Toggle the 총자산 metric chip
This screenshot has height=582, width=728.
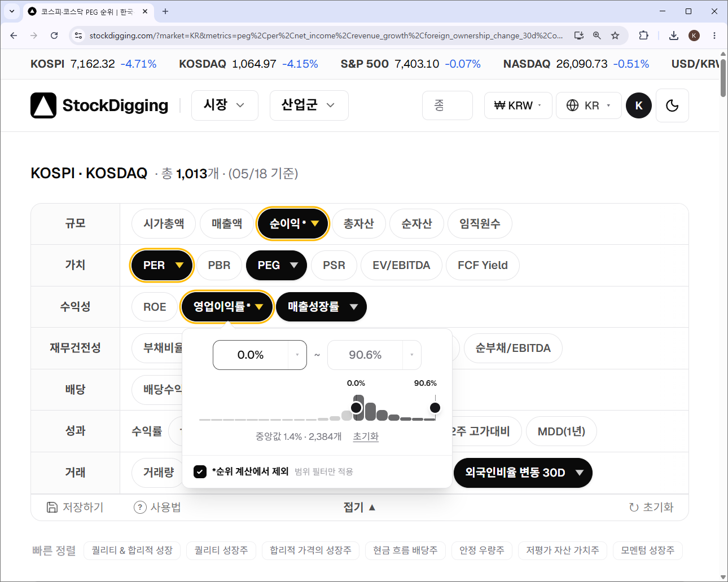click(x=359, y=224)
